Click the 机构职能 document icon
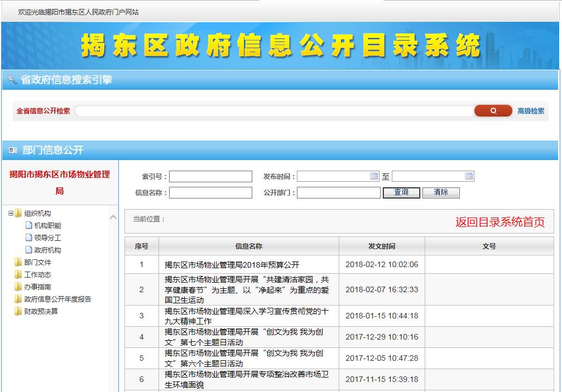 [x=29, y=225]
